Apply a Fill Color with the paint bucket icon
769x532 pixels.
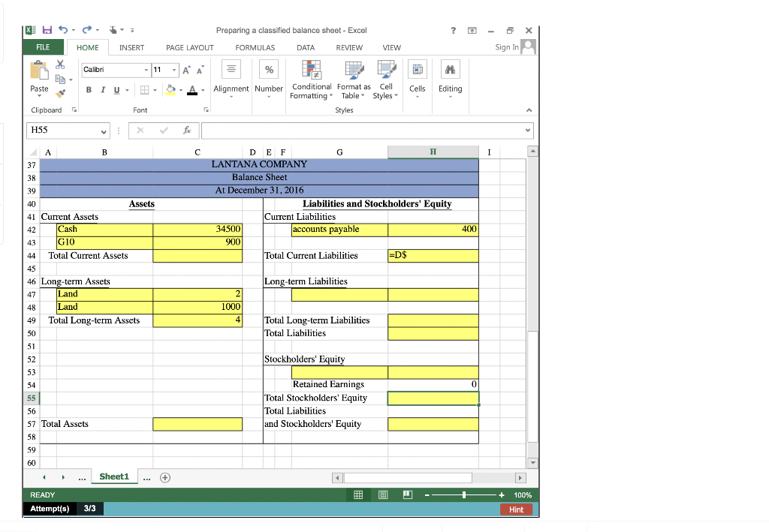point(170,89)
